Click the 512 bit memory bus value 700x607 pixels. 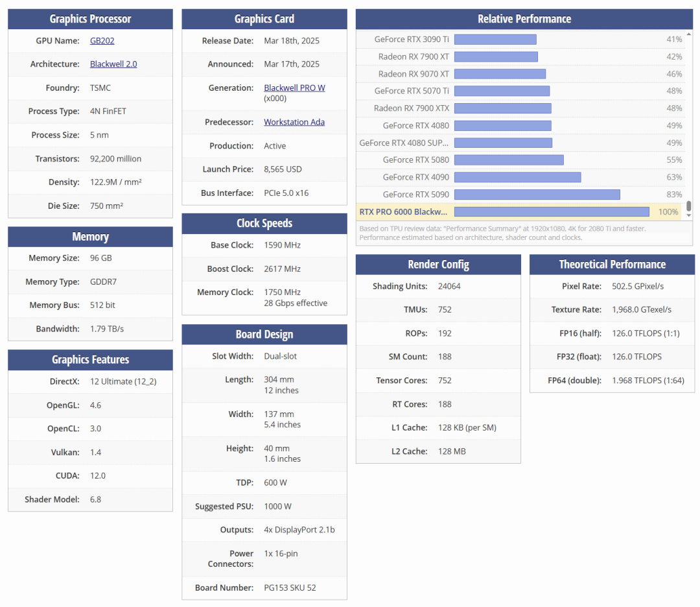[102, 305]
